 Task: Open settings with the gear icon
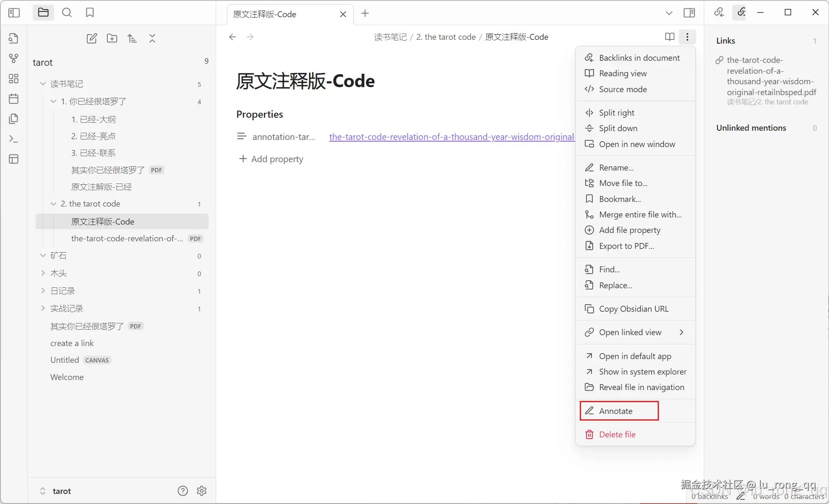202,491
